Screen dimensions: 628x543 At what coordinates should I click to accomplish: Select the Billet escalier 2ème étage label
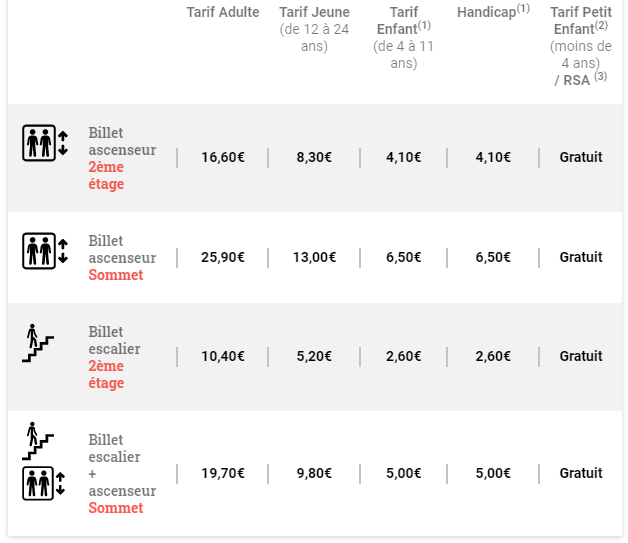pos(114,357)
